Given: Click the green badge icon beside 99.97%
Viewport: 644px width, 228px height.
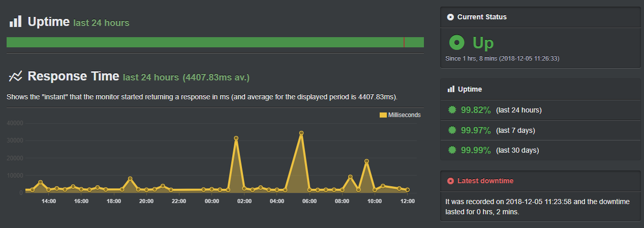Looking at the screenshot, I should coord(451,130).
